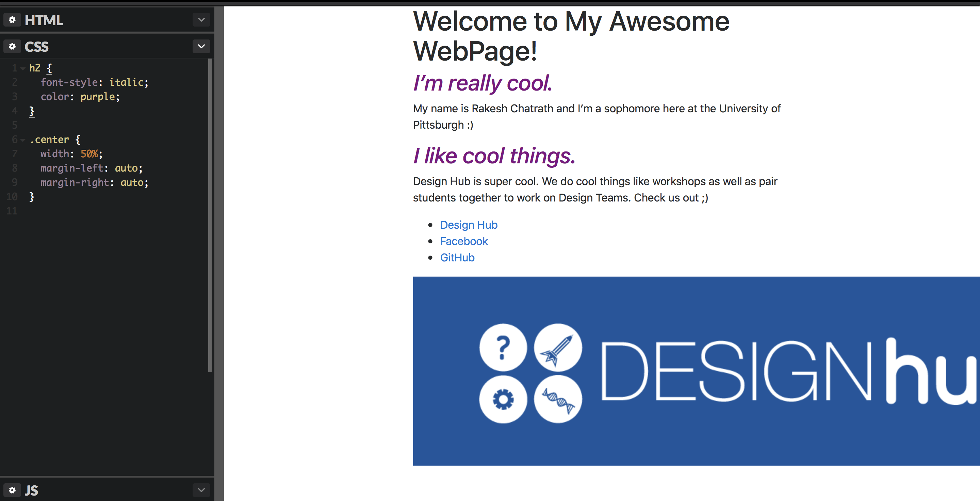Collapse the .center rule fold arrow
The image size is (980, 501).
(x=23, y=140)
